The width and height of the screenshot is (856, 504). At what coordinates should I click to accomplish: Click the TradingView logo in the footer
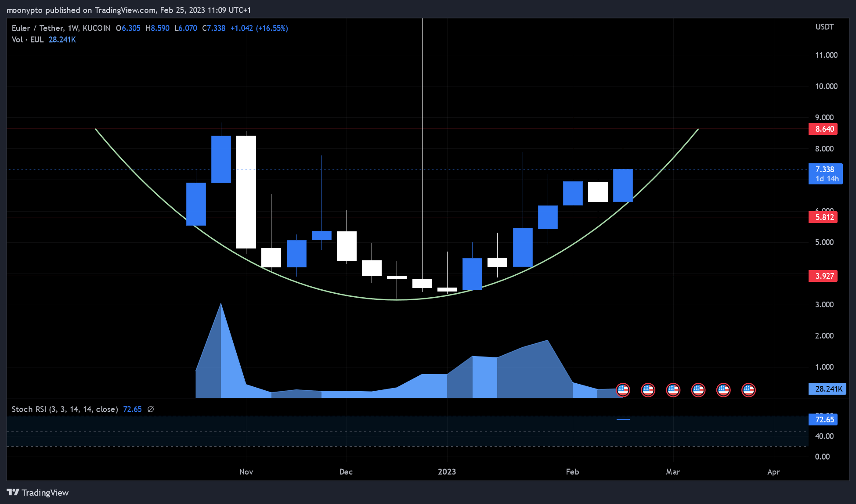point(38,493)
